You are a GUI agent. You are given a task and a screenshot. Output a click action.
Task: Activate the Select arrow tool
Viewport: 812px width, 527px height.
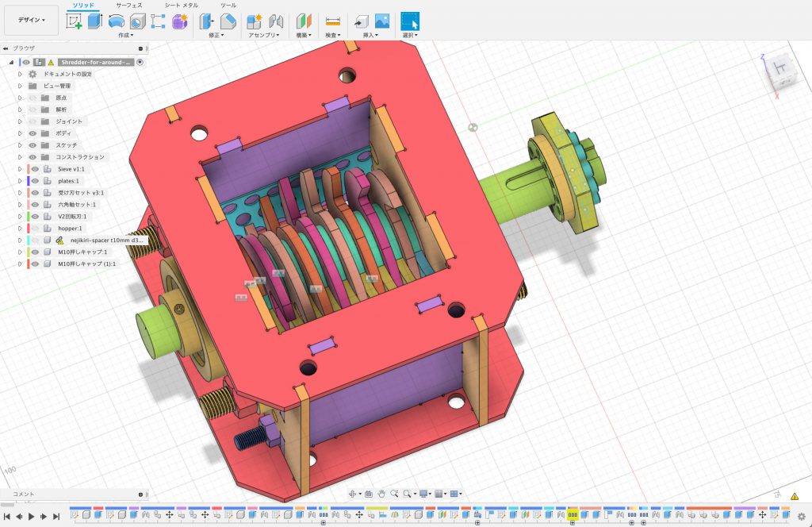coord(410,21)
